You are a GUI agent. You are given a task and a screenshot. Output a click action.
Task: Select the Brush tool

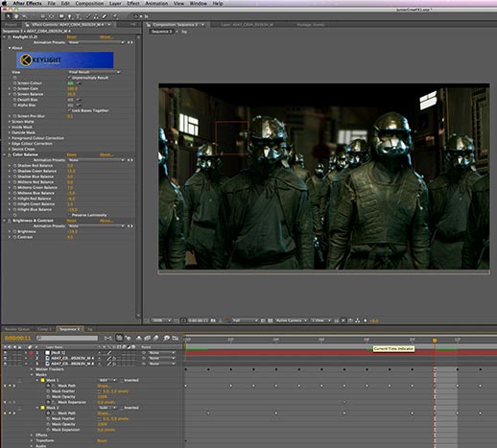[x=88, y=16]
